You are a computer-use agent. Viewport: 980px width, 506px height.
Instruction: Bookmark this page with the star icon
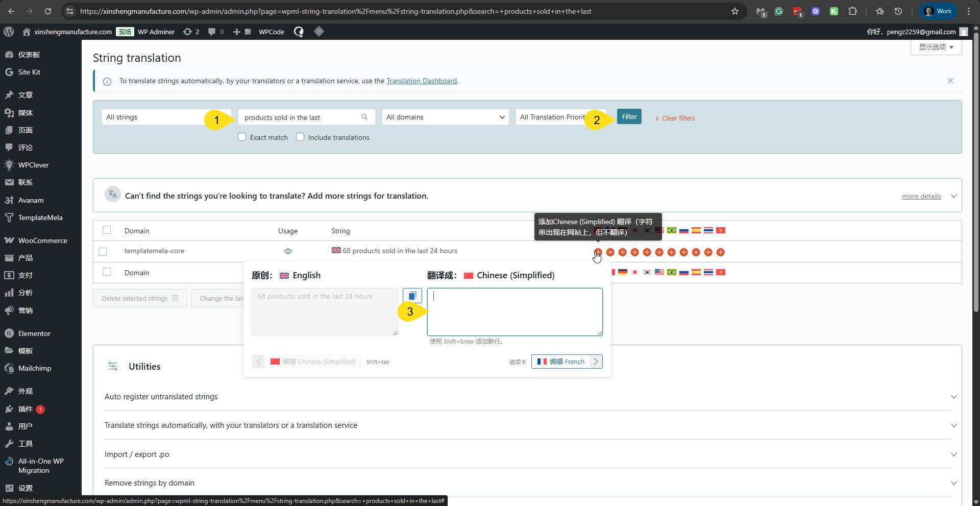pos(735,11)
